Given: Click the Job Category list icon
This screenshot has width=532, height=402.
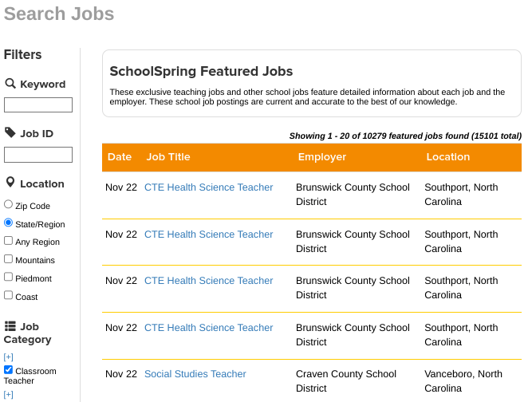Looking at the screenshot, I should pos(10,326).
